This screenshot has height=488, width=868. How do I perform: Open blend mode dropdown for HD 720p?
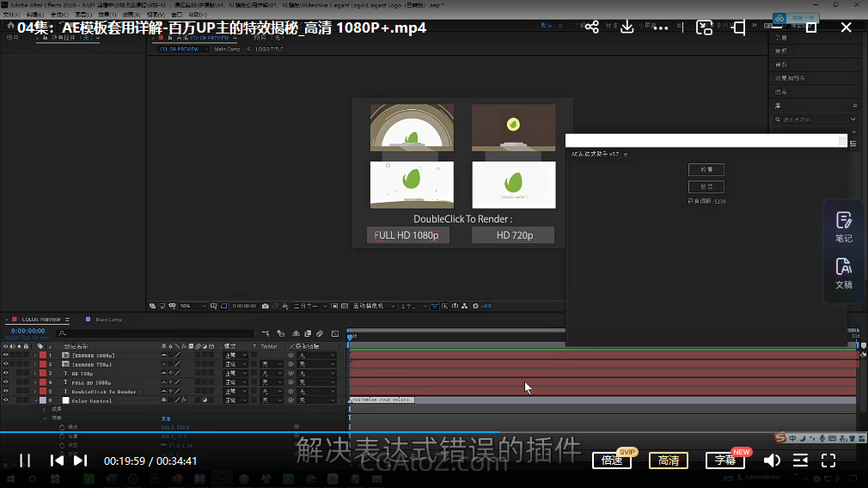point(235,374)
